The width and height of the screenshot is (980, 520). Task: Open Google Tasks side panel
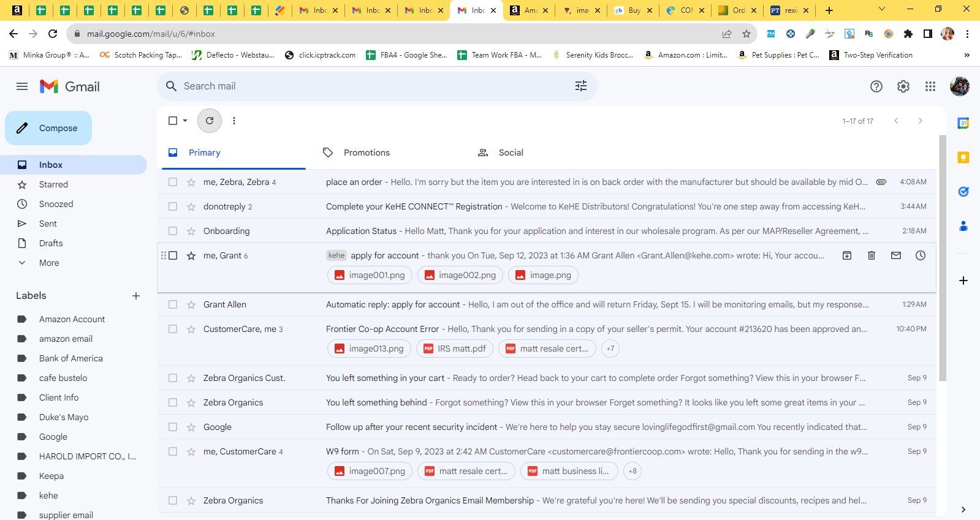(x=963, y=192)
